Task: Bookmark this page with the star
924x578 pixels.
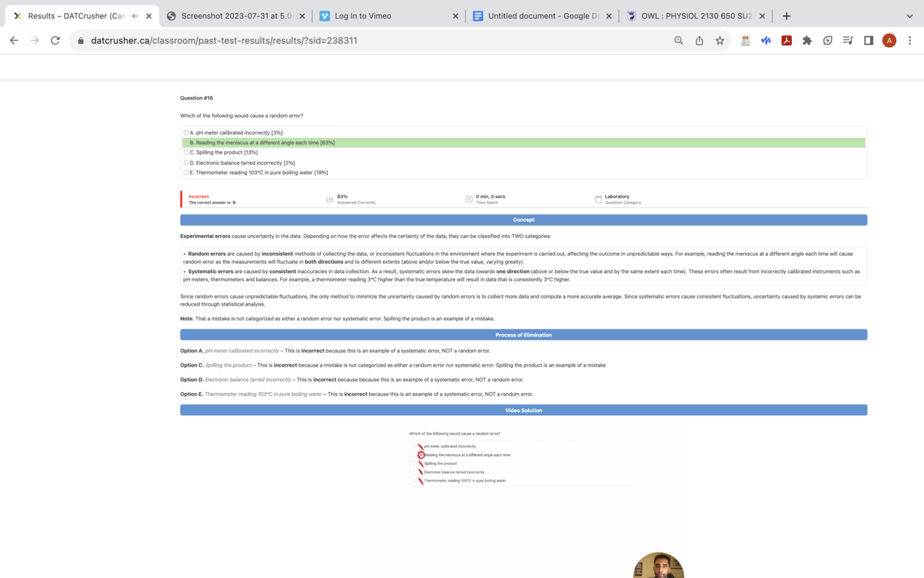Action: click(x=720, y=40)
